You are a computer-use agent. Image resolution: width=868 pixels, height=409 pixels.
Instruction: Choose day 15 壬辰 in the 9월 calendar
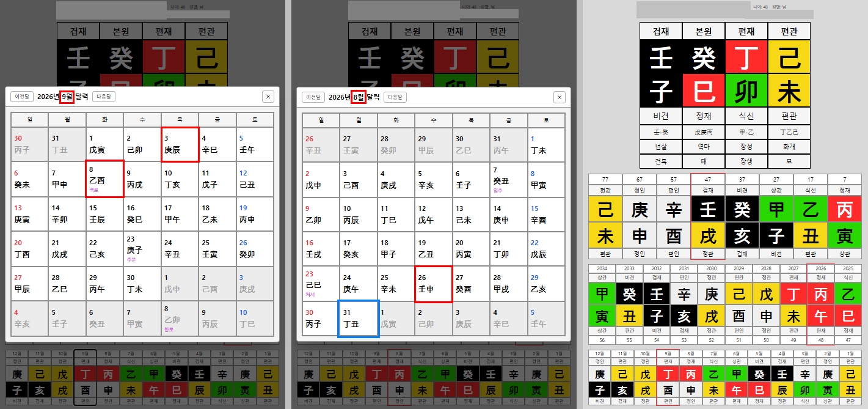point(104,214)
